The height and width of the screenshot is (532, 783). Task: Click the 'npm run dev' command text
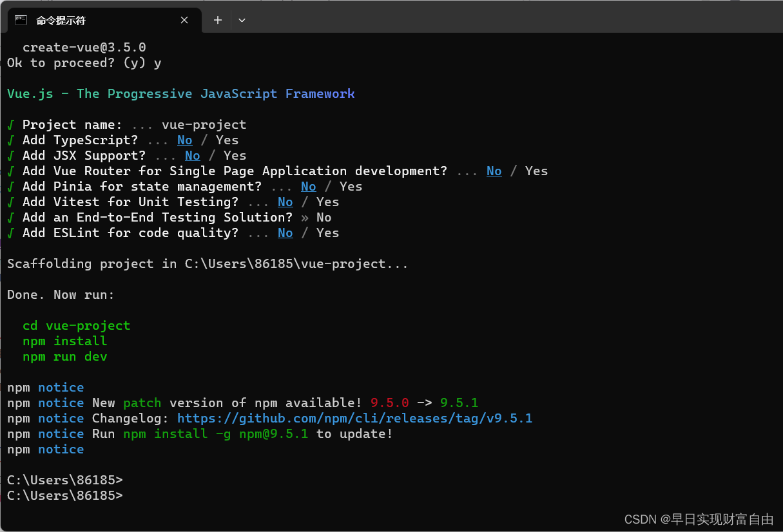point(65,356)
